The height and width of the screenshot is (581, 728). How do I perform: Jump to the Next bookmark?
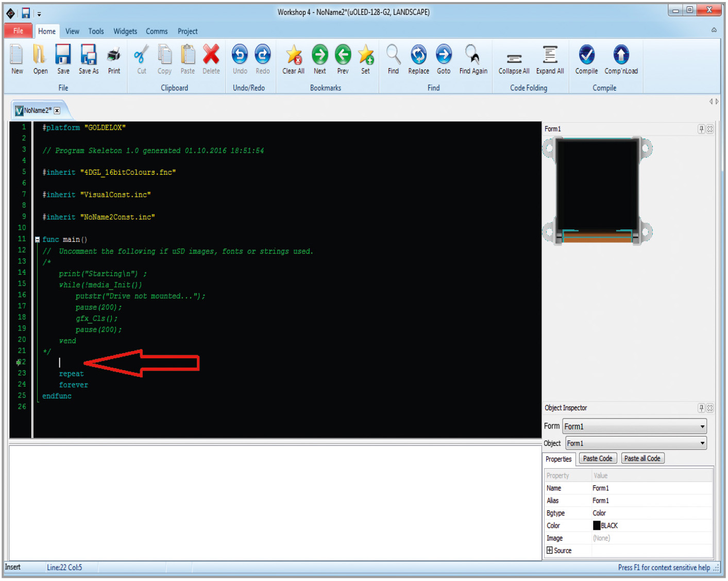pos(319,55)
